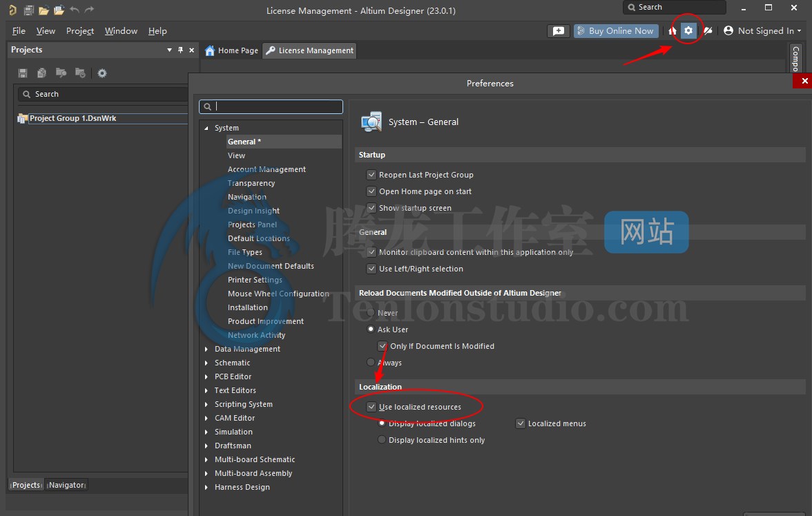The width and height of the screenshot is (812, 516).
Task: Click the Projects panel gear settings icon
Action: coord(102,73)
